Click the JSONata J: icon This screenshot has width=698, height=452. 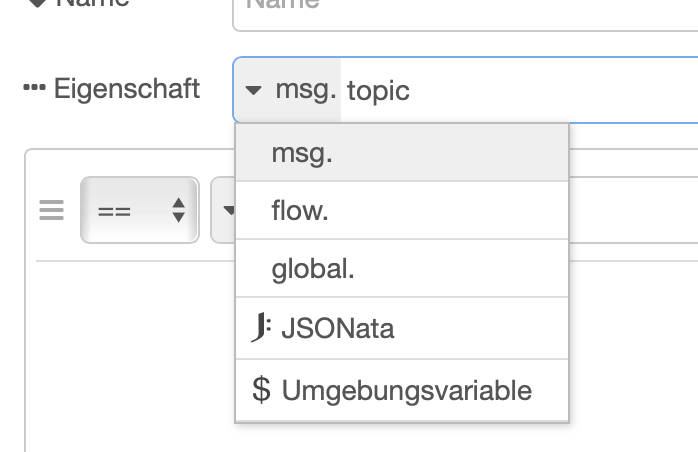point(260,328)
